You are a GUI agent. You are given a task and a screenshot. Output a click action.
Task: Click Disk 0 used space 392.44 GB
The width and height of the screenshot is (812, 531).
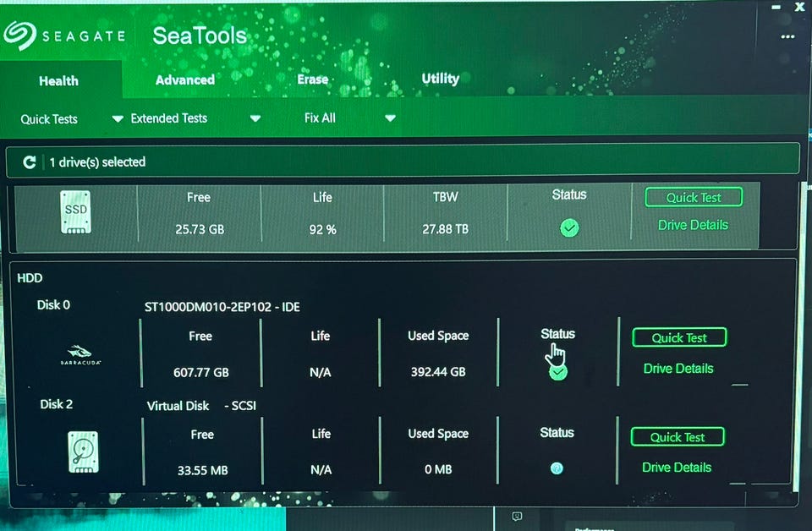click(438, 371)
